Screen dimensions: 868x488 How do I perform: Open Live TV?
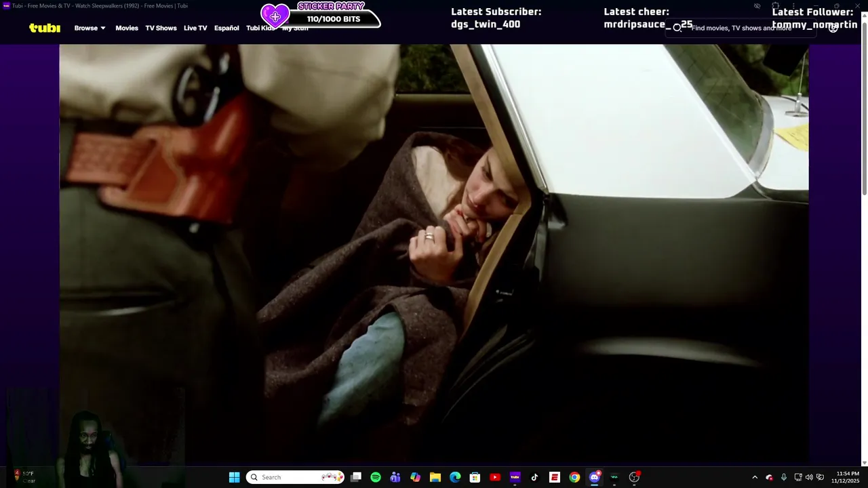tap(195, 28)
